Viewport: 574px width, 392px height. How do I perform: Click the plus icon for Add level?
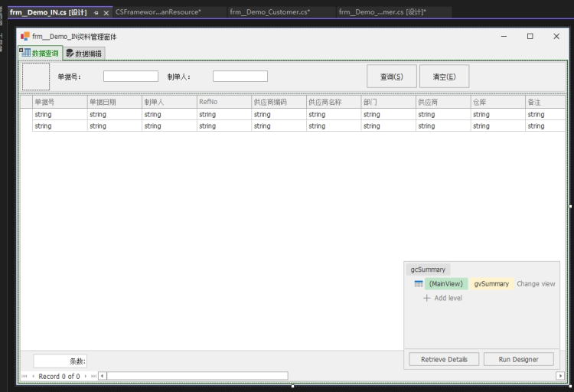pyautogui.click(x=427, y=298)
